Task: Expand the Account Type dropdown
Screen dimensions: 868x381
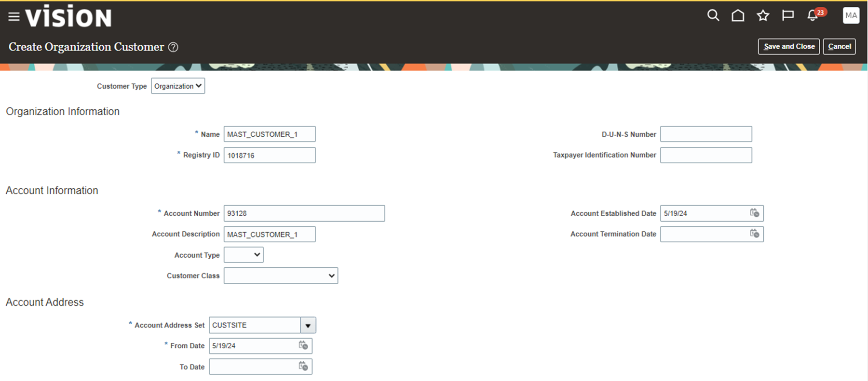Action: pyautogui.click(x=244, y=255)
